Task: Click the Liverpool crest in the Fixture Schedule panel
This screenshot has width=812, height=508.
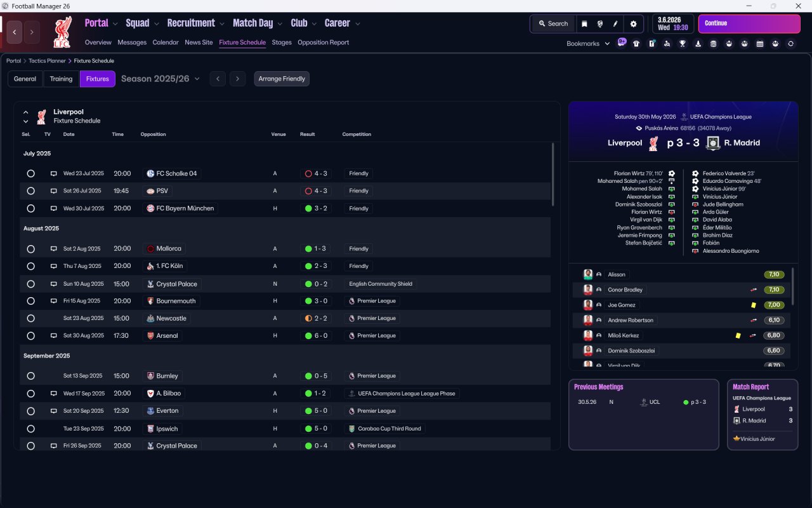Action: 41,116
